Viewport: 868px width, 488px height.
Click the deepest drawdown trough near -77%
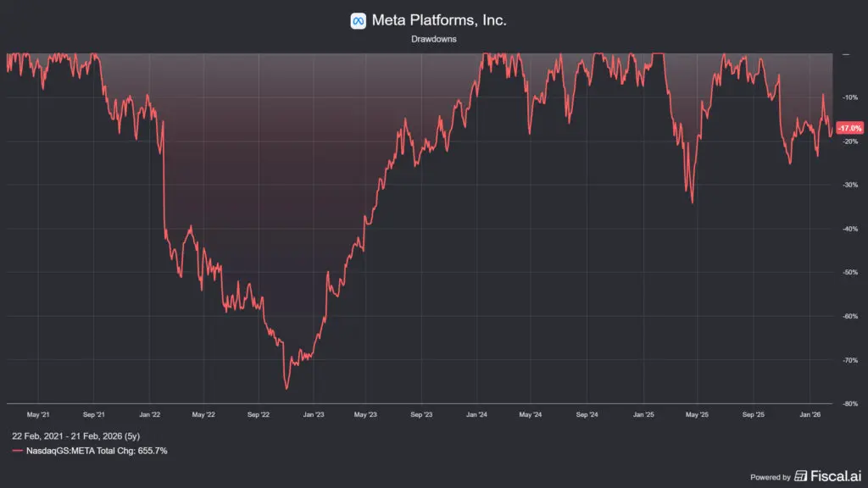pos(287,389)
